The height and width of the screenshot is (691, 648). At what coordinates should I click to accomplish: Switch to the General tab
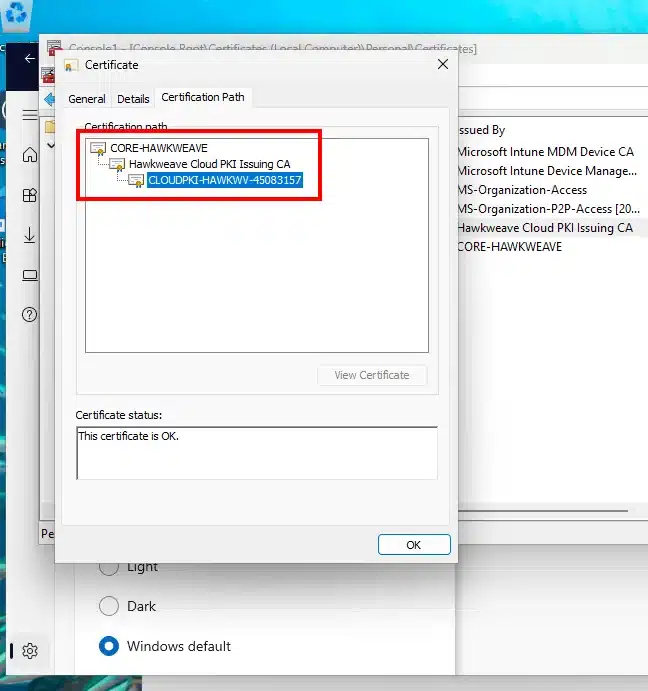(x=87, y=99)
